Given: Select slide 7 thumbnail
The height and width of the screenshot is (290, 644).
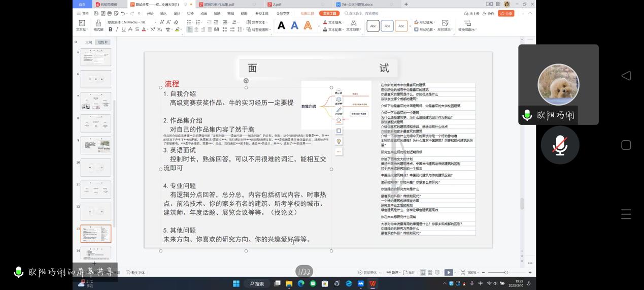Looking at the screenshot, I should click(x=95, y=101).
